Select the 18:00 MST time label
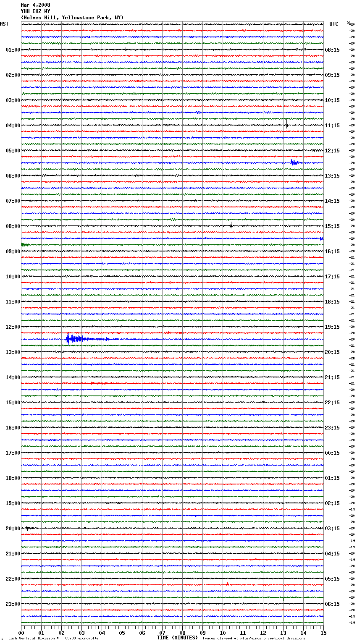357x644 pixels. 13,478
